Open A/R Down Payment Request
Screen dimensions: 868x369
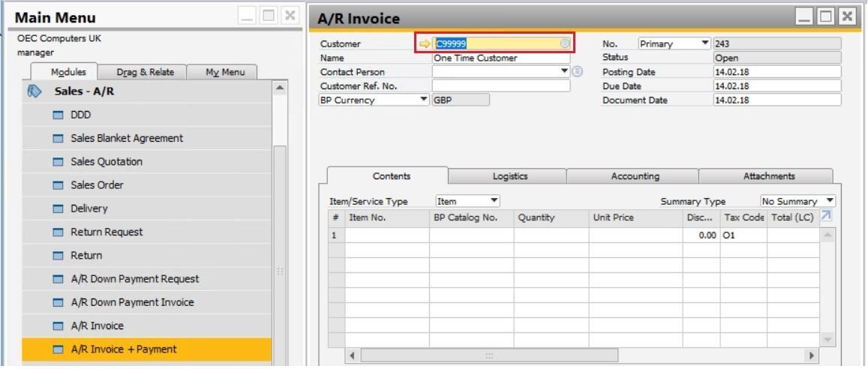tap(147, 279)
